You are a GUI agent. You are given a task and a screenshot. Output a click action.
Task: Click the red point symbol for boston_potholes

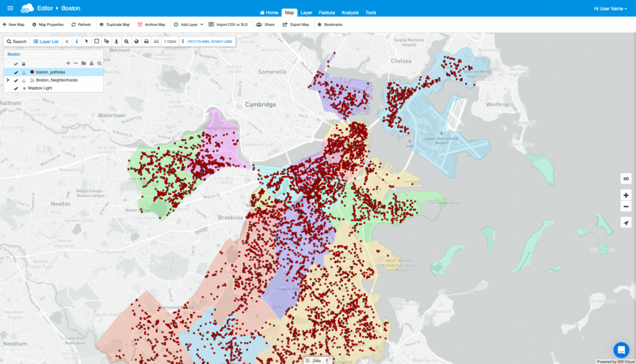point(32,72)
